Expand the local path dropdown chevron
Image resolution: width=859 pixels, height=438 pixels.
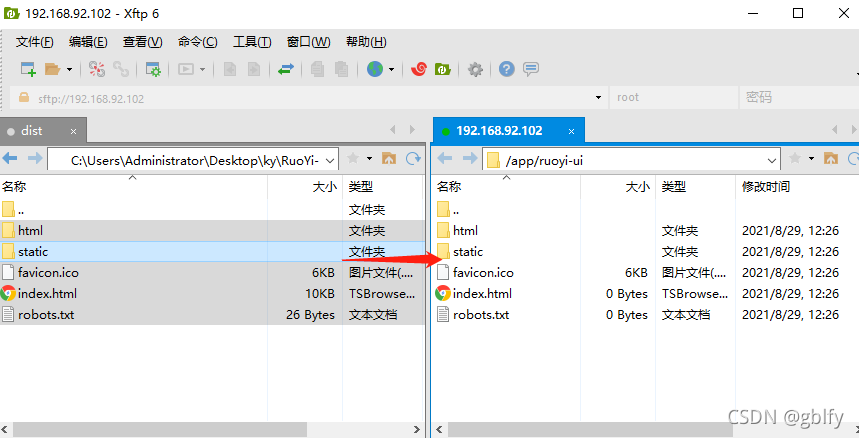point(330,161)
